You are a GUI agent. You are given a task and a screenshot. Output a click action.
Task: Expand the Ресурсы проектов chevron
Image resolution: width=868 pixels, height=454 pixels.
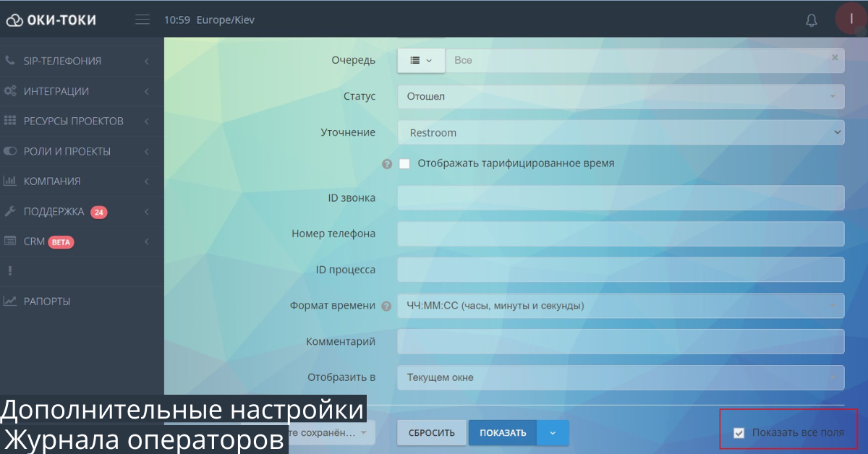[x=147, y=121]
